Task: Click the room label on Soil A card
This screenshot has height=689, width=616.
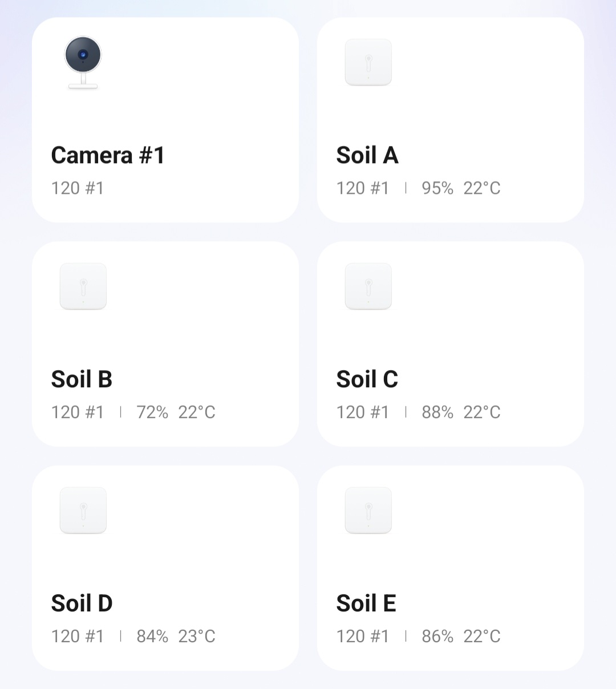Action: 363,188
